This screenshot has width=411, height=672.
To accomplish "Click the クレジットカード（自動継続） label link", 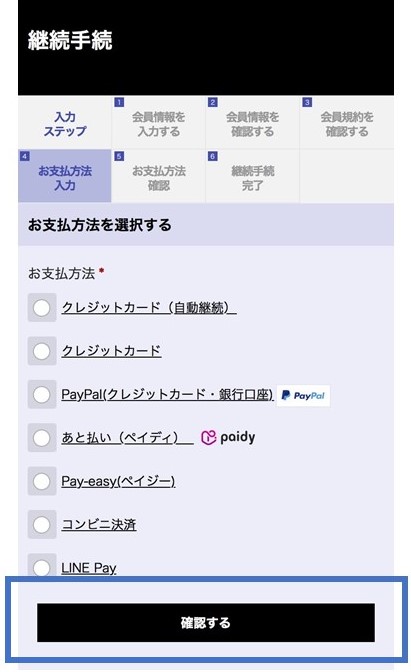I will click(149, 308).
